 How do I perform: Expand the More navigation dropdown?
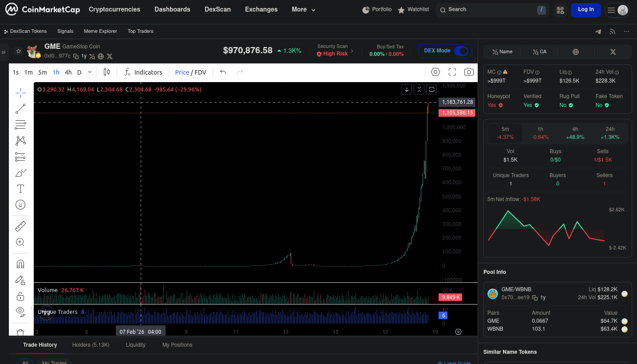[304, 9]
